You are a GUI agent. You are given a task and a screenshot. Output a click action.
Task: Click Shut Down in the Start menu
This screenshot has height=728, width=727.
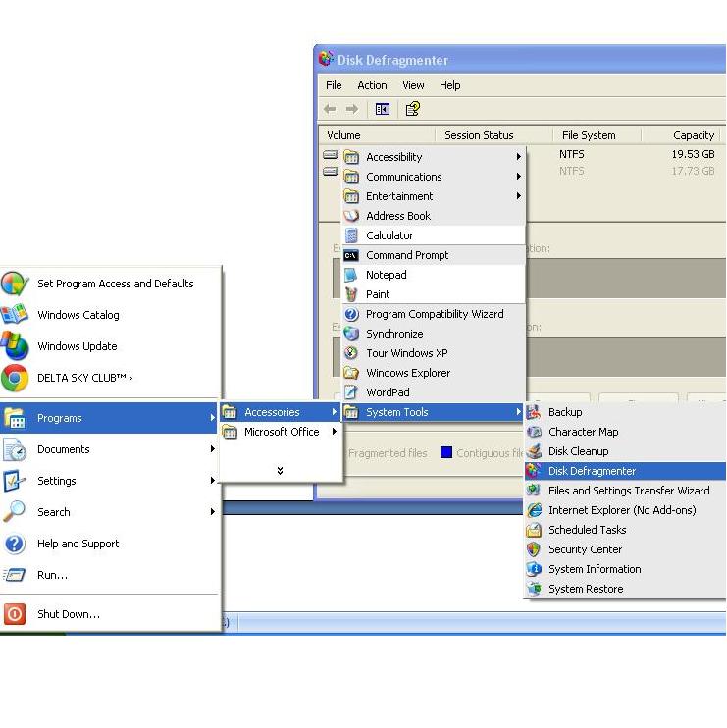[x=68, y=614]
